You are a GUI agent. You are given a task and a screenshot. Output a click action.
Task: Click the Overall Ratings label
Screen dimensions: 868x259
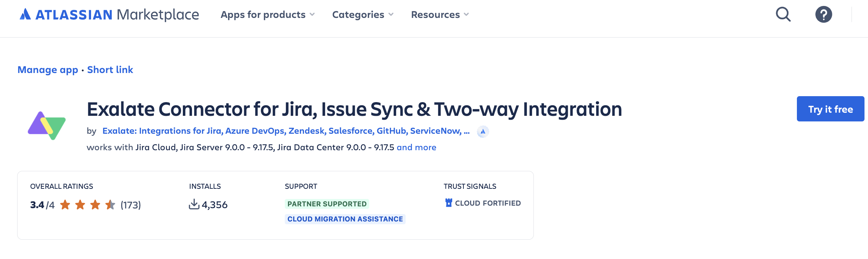62,186
